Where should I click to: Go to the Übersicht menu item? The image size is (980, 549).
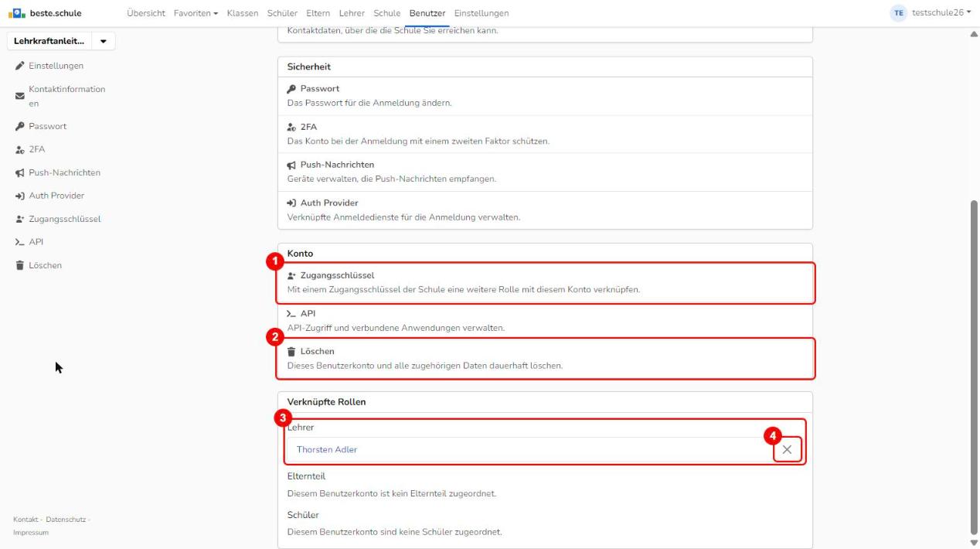[147, 13]
